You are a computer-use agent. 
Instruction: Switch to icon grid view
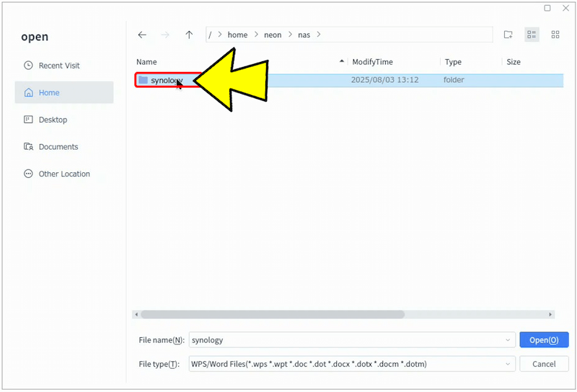[x=555, y=35]
